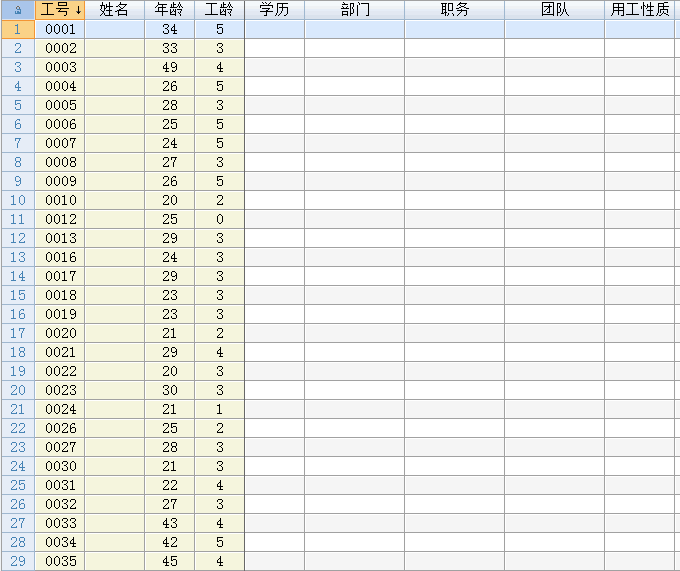Select employee ID cell 0019
This screenshot has height=571, width=680.
point(60,314)
